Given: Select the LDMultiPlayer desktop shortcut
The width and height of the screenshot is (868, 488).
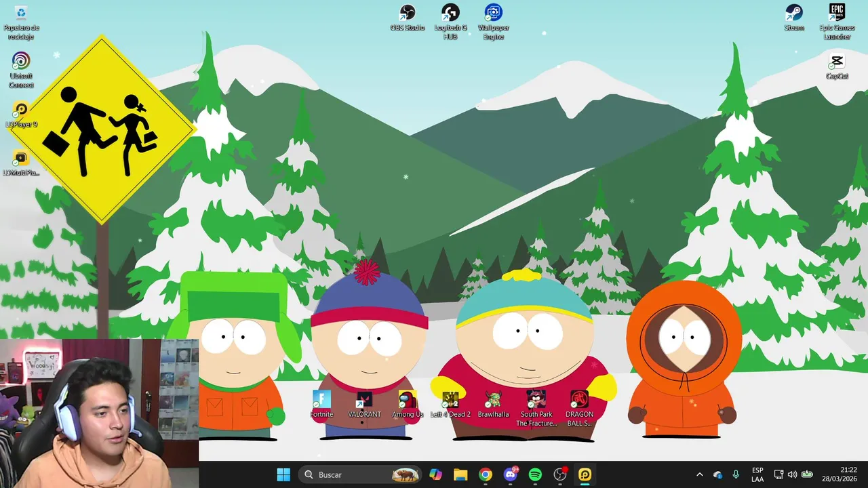Looking at the screenshot, I should pyautogui.click(x=21, y=163).
